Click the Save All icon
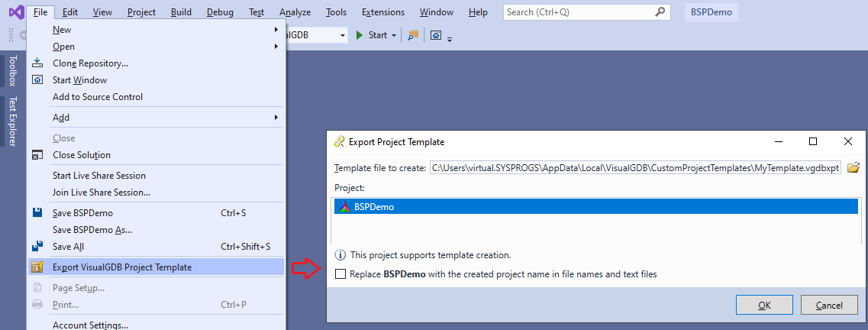 [37, 247]
